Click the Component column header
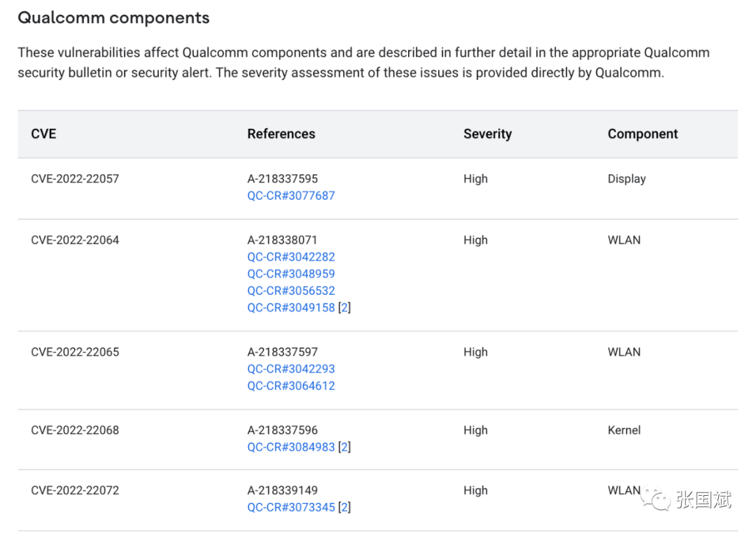Image resolution: width=756 pixels, height=533 pixels. 643,134
